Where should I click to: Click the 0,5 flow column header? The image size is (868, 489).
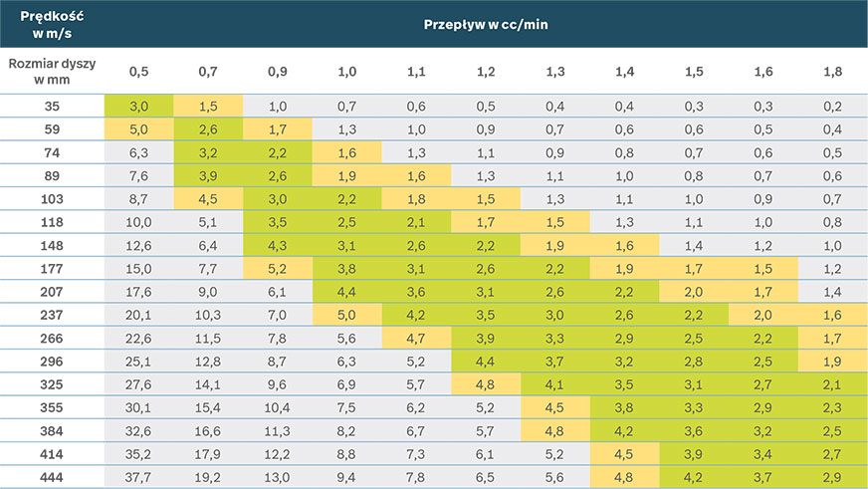tap(138, 71)
